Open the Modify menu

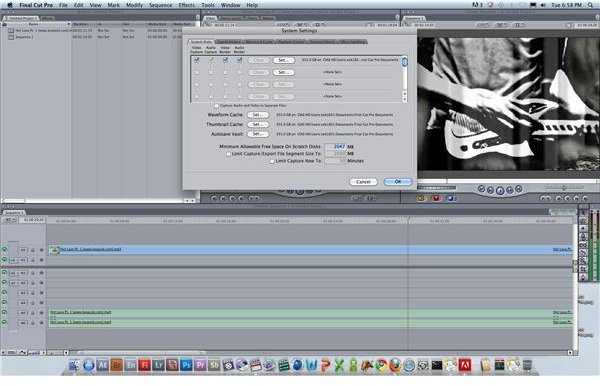coord(134,5)
